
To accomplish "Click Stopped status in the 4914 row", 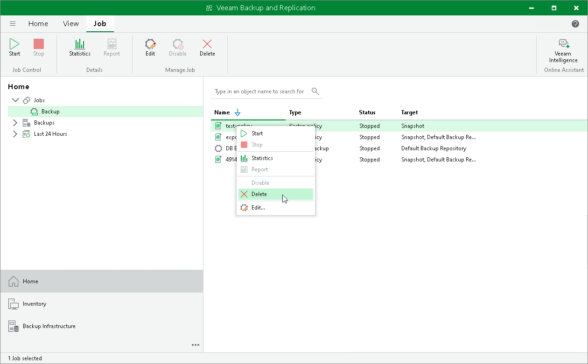I will (x=370, y=160).
